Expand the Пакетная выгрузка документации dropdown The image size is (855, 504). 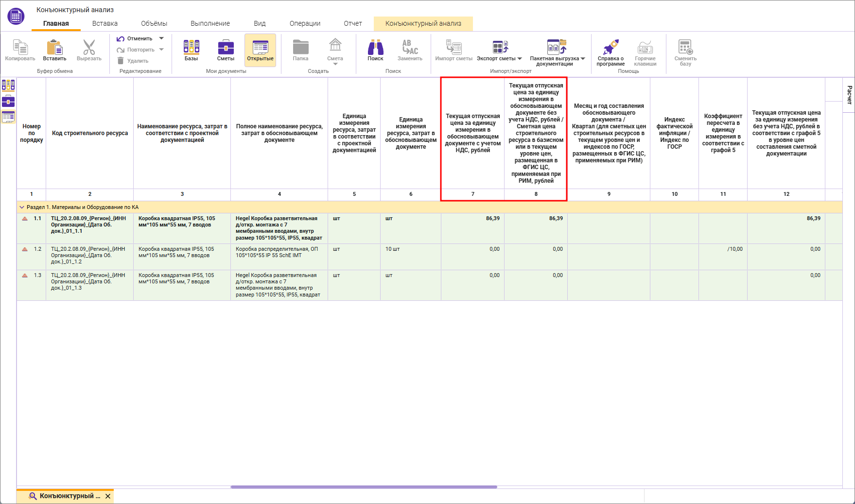pos(583,59)
